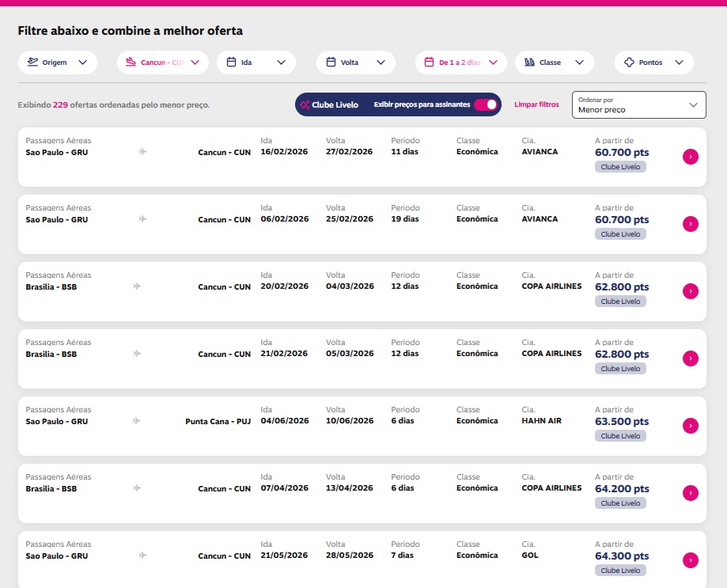727x588 pixels.
Task: Open the Classe filter dropdown
Action: [x=579, y=63]
